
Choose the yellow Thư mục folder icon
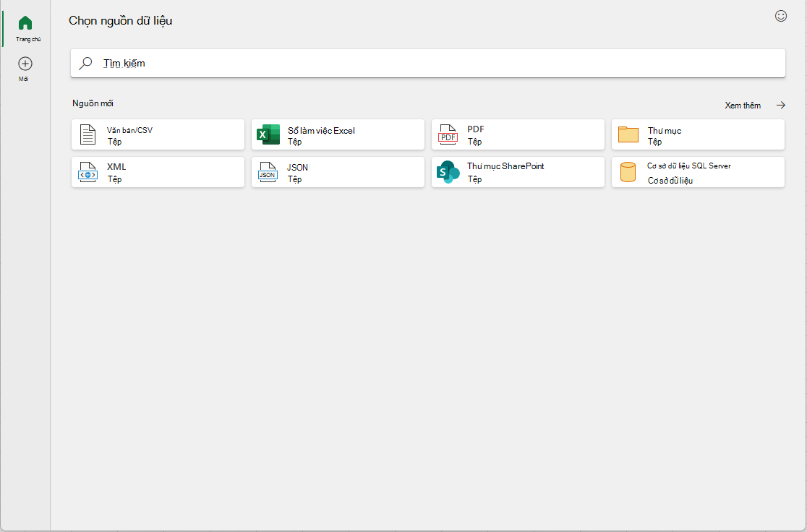click(x=628, y=134)
